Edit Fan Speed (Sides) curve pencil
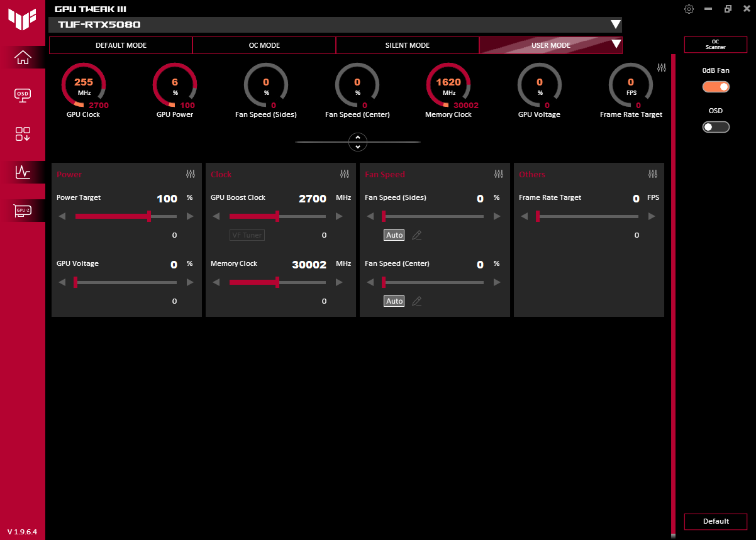This screenshot has height=540, width=756. (x=416, y=235)
